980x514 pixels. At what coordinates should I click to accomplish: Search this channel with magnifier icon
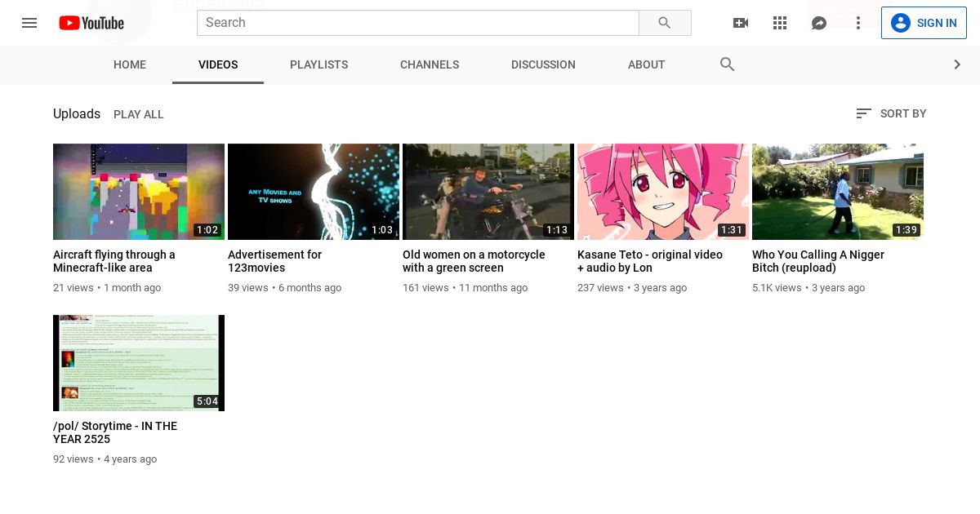(728, 64)
